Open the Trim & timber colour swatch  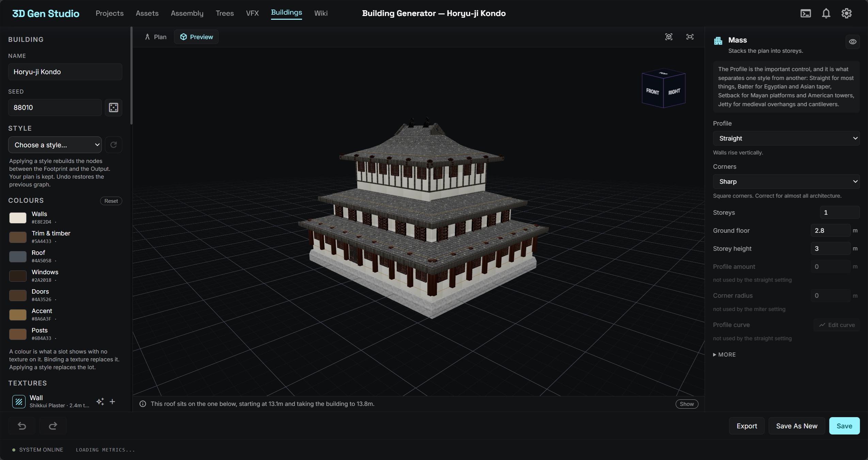point(18,237)
